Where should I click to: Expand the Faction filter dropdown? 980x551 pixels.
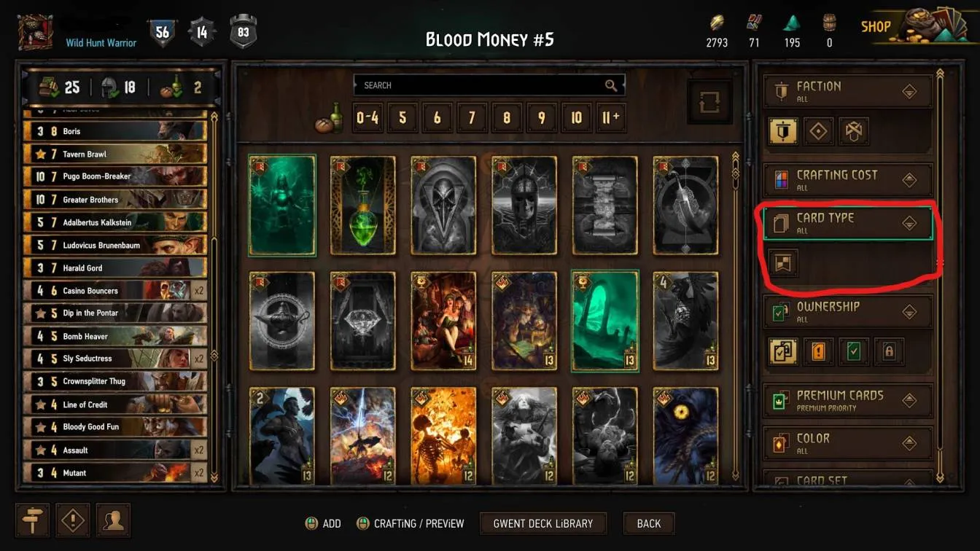click(848, 91)
